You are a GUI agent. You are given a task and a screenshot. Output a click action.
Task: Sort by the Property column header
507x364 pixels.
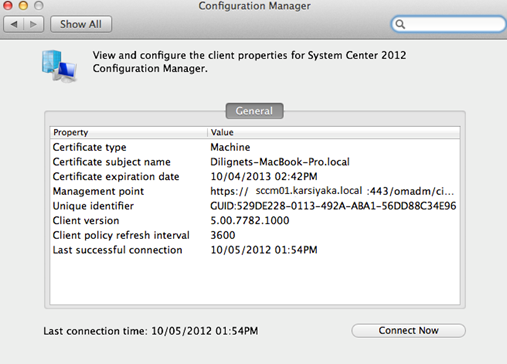click(x=129, y=132)
